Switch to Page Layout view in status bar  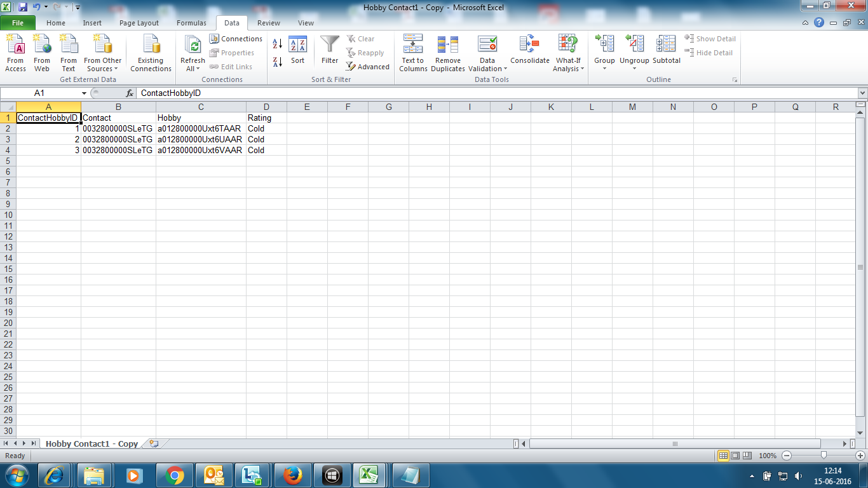click(735, 456)
